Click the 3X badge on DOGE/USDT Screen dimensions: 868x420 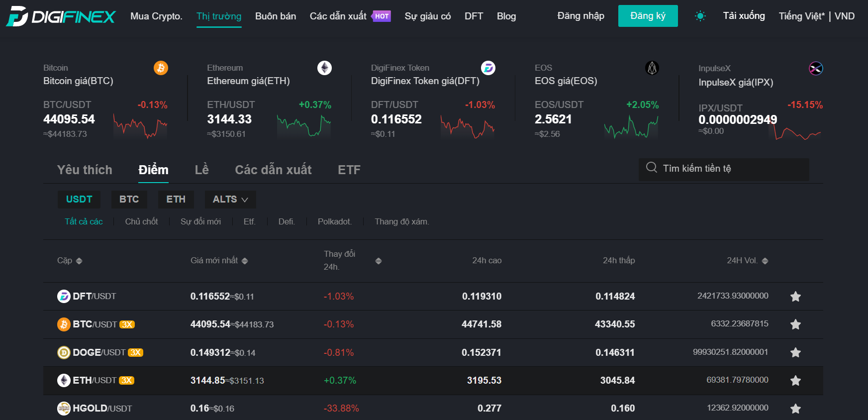coord(135,352)
